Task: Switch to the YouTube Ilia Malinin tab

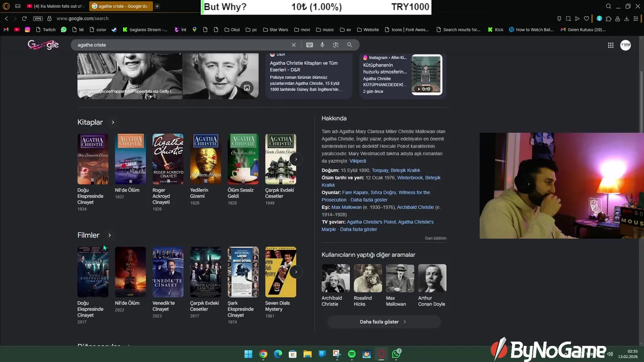Action: coord(55,7)
